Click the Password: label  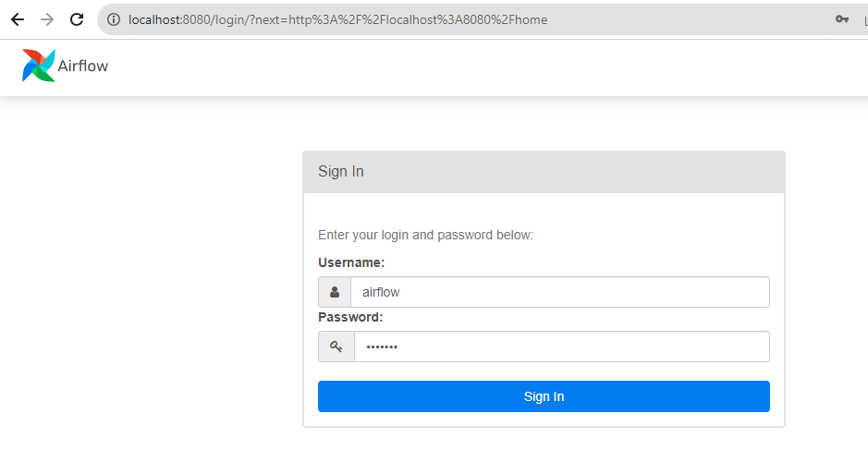pos(350,317)
